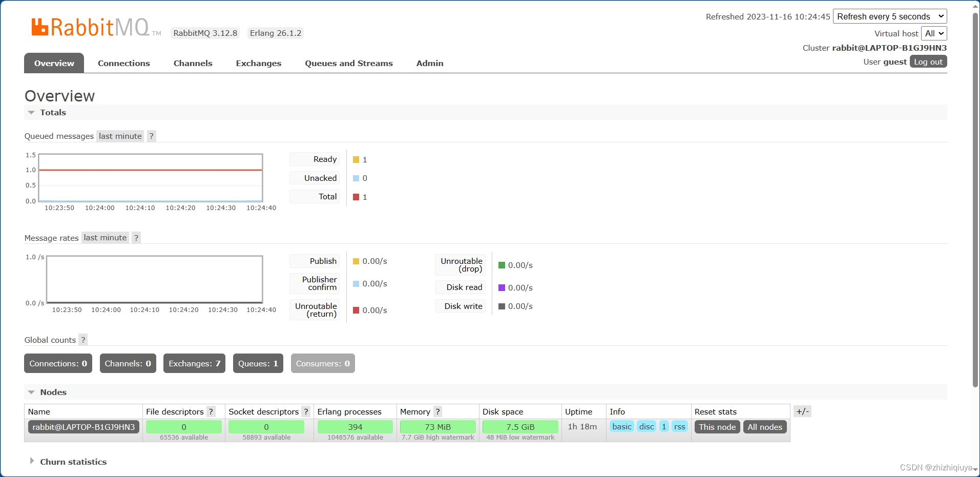Screen dimensions: 980x477
Task: Click the page vertical scrollbar
Action: [975, 200]
